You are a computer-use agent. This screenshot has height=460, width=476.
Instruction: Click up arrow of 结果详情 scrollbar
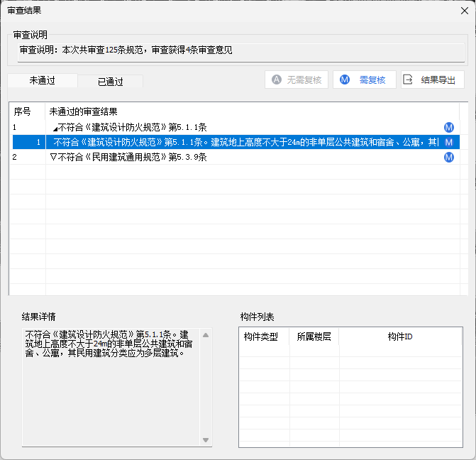coord(206,335)
